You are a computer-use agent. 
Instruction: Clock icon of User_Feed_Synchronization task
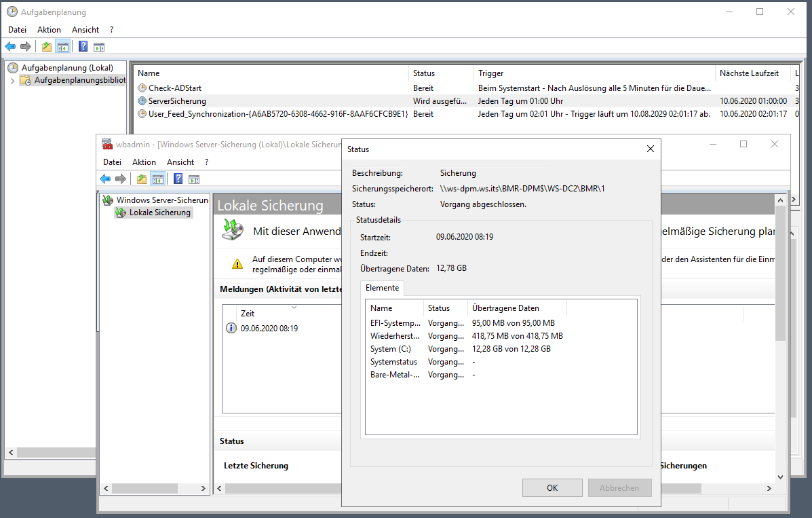(142, 113)
